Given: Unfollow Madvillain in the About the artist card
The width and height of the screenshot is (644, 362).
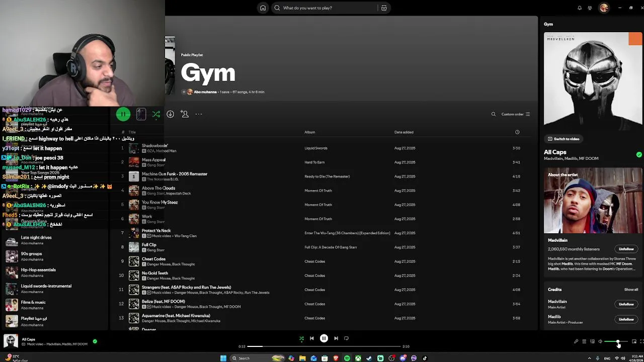Looking at the screenshot, I should [x=626, y=249].
